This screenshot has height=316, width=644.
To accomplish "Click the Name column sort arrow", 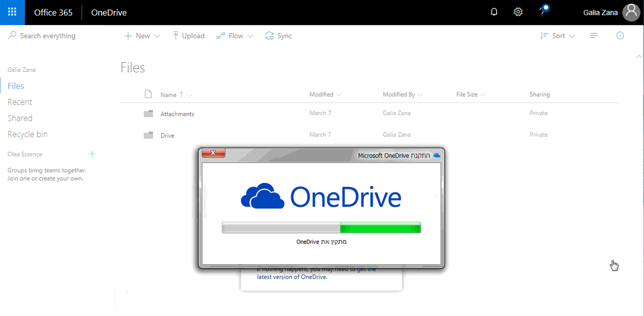I will [181, 94].
